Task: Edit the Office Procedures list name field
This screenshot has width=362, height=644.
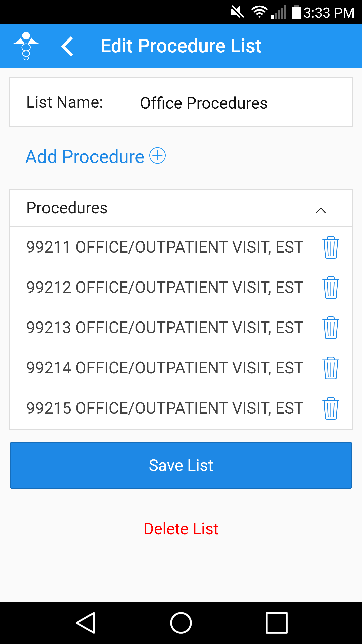Action: pos(204,103)
